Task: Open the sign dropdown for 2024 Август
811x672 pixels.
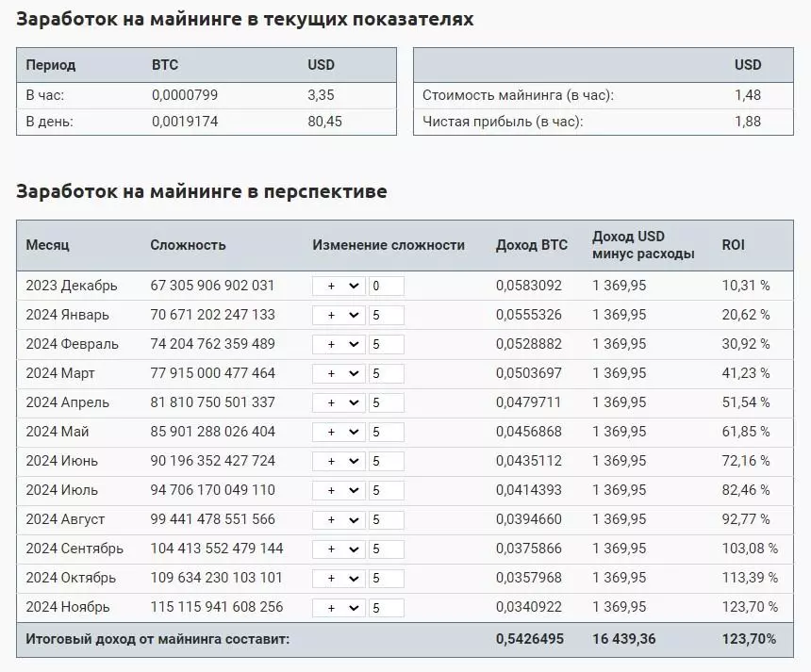Action: click(x=339, y=519)
